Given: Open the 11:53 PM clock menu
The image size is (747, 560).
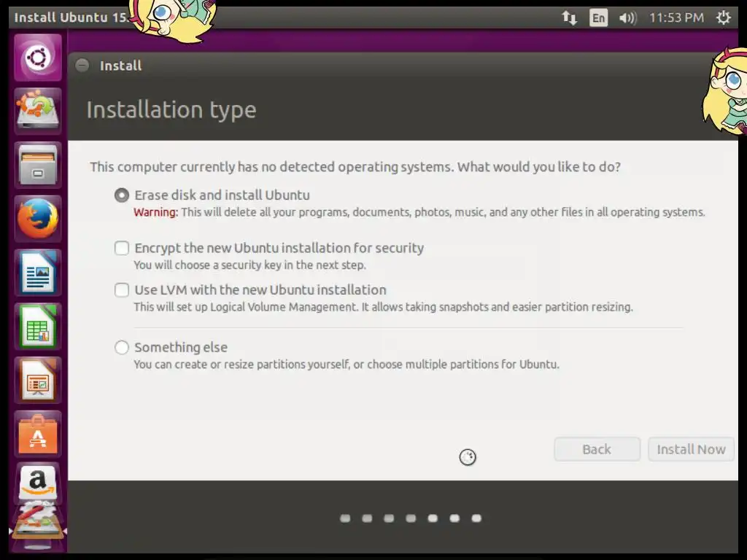Looking at the screenshot, I should click(x=676, y=18).
